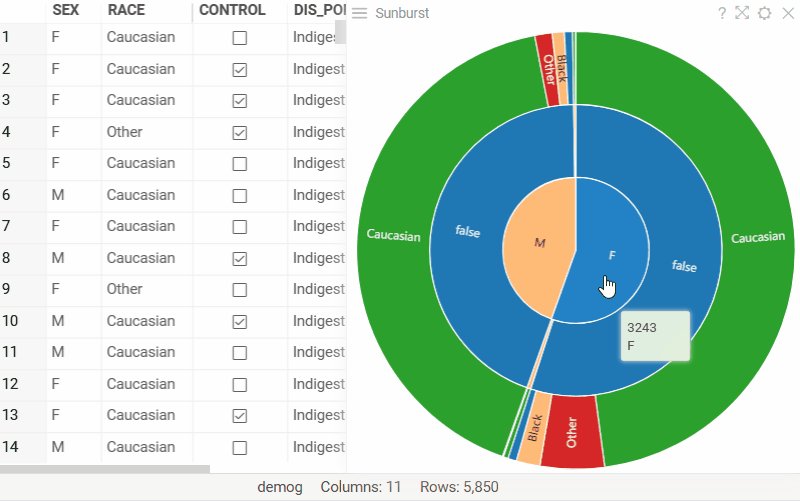Select row number 6 header
The width and height of the screenshot is (800, 501).
(23, 195)
